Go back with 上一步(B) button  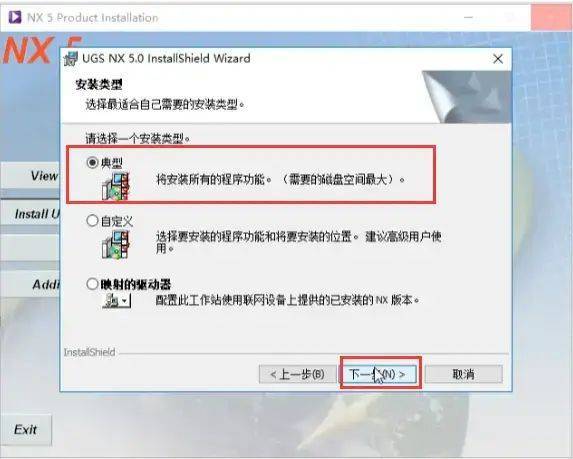coord(298,375)
